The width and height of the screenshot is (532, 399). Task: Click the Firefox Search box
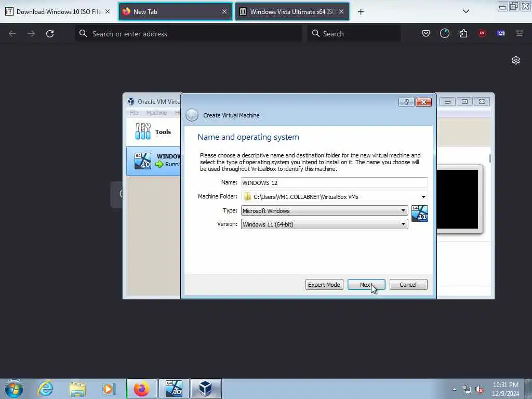point(354,34)
